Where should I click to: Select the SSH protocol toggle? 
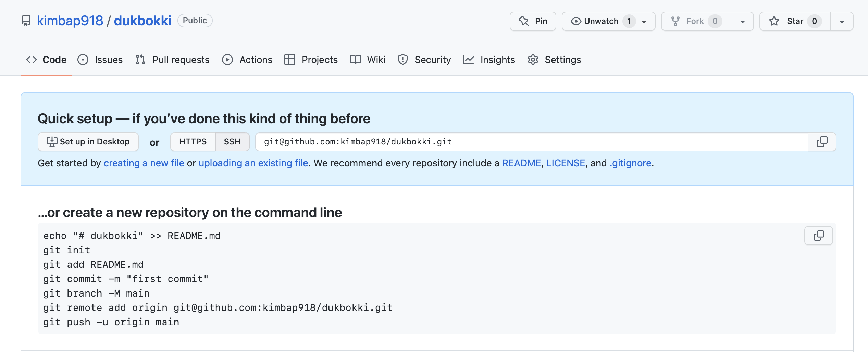(232, 142)
